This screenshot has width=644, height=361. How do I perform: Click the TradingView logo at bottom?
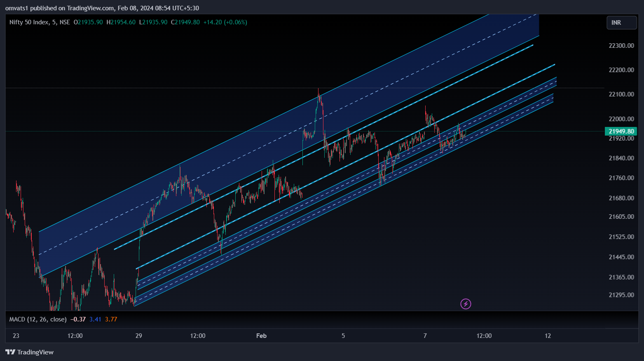tap(30, 352)
